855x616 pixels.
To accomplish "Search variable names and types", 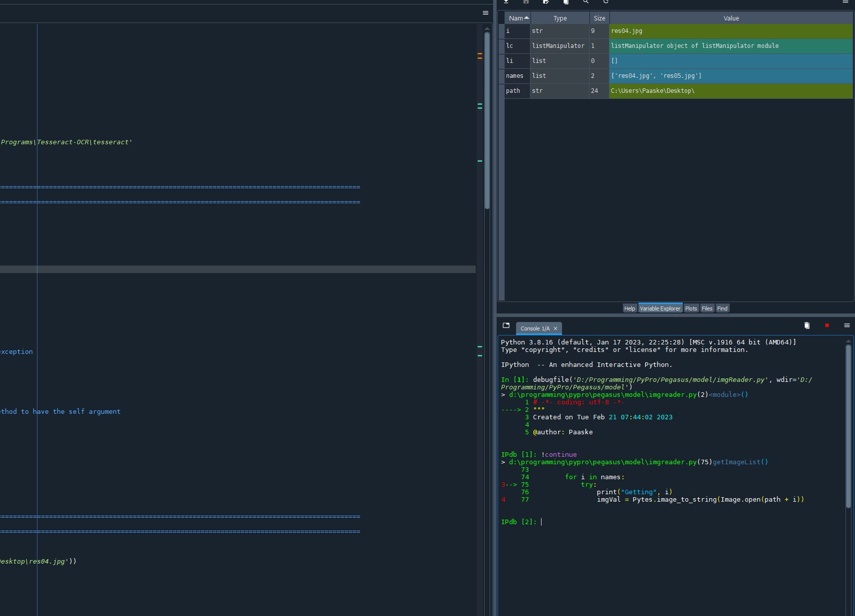I will [585, 2].
